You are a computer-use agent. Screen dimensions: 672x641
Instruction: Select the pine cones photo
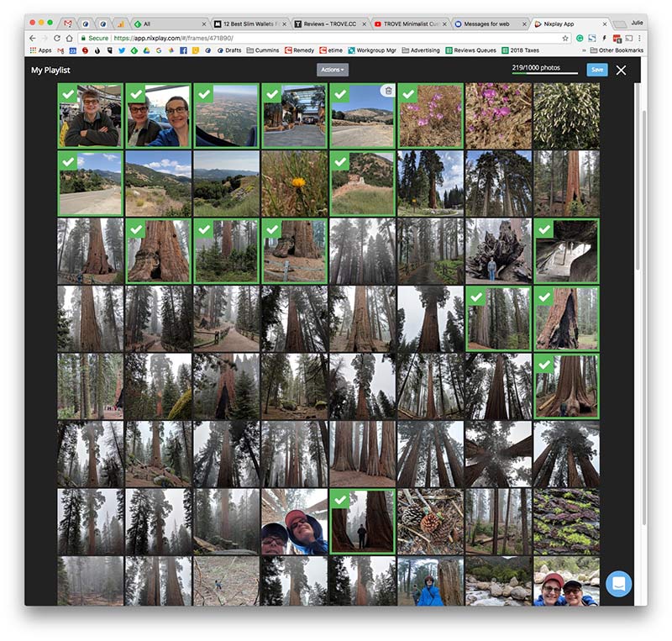pos(430,522)
